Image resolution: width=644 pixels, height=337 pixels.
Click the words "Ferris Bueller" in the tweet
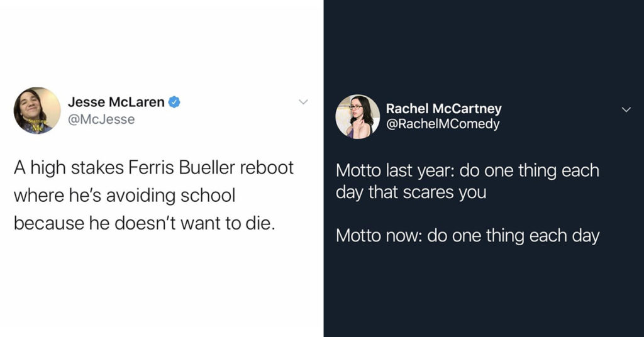pyautogui.click(x=182, y=167)
